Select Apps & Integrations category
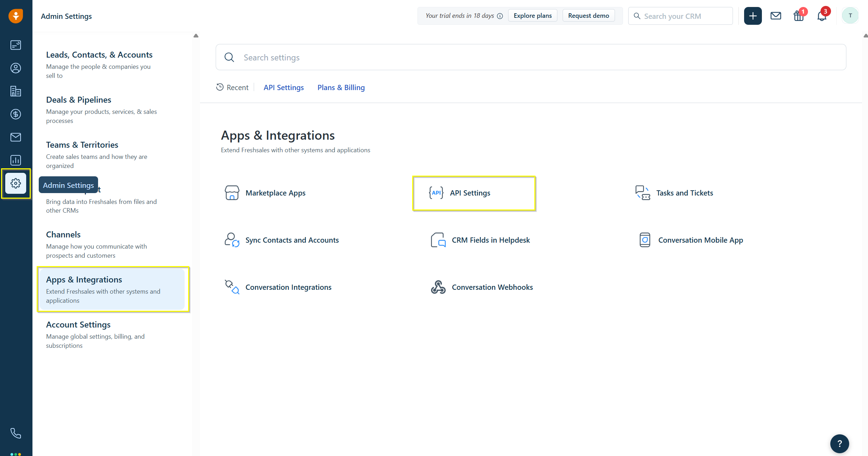This screenshot has width=868, height=456. [x=112, y=289]
